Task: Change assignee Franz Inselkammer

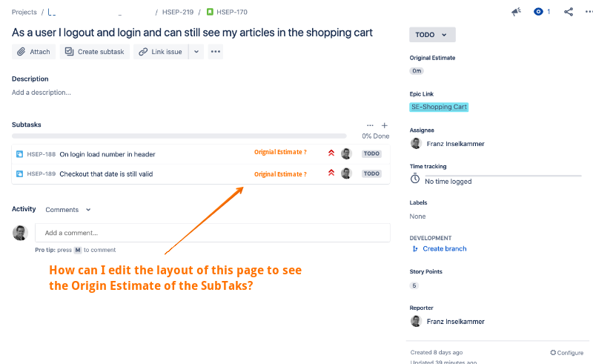Action: (x=455, y=144)
